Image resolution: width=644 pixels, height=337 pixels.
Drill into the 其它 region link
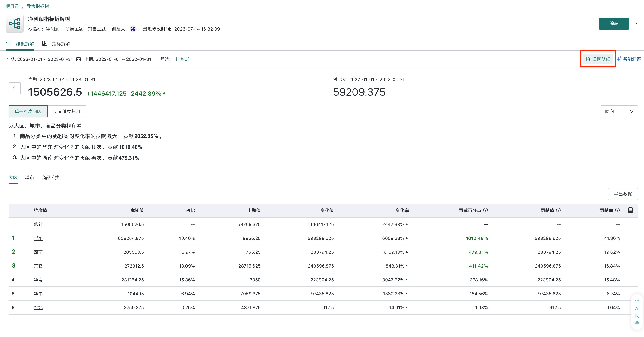point(38,266)
